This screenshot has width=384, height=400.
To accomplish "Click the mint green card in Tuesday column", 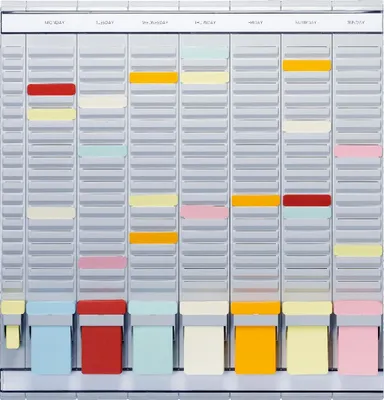I will click(103, 151).
